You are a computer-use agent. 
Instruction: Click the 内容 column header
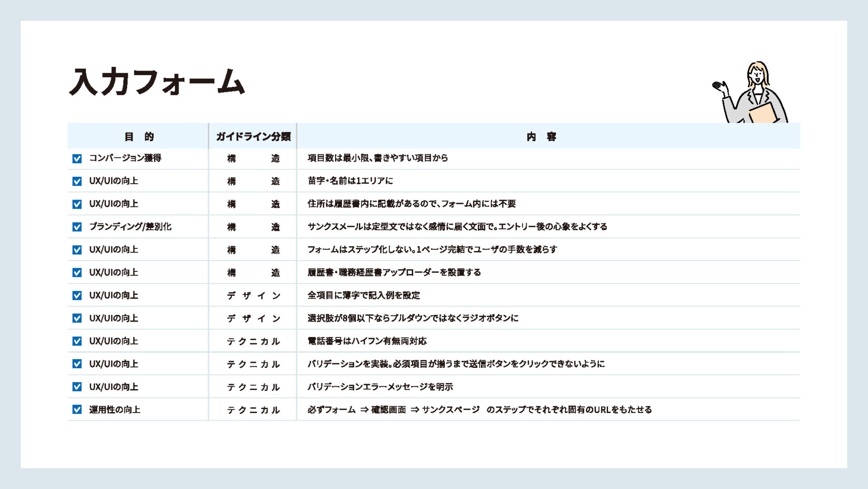541,137
